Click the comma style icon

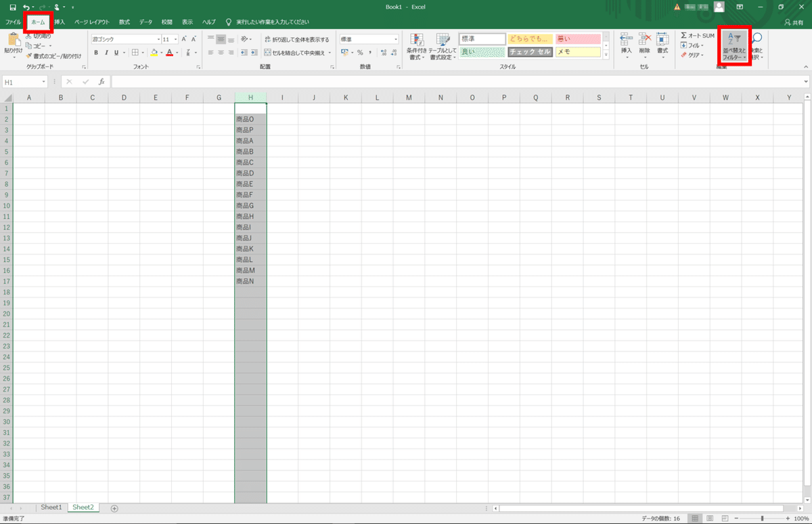coord(370,52)
